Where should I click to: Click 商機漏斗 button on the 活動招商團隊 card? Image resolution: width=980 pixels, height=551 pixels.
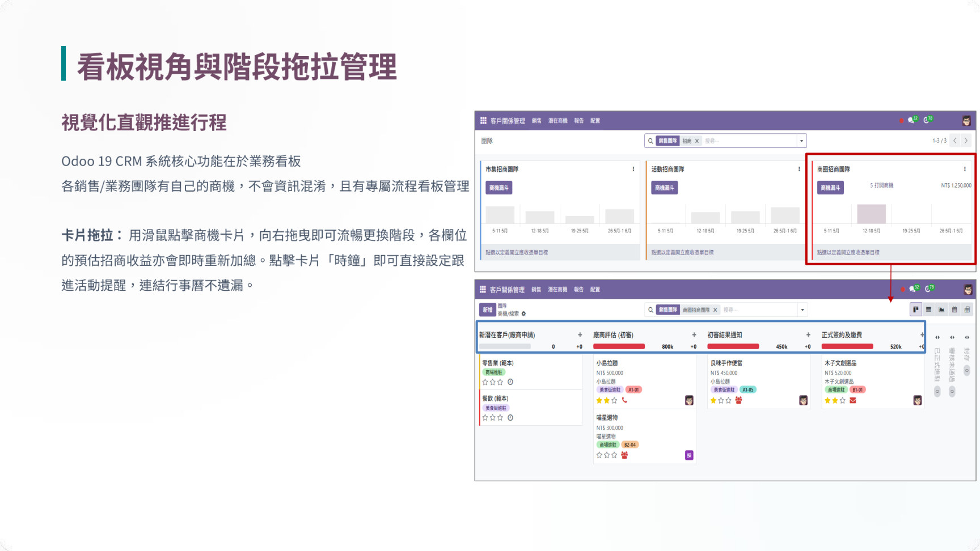tap(665, 188)
